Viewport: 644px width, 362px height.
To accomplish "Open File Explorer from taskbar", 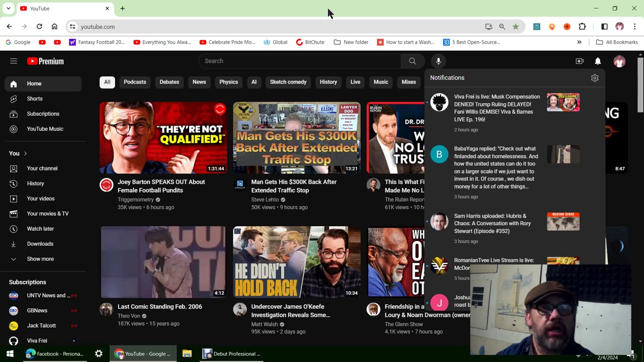I will 187,353.
